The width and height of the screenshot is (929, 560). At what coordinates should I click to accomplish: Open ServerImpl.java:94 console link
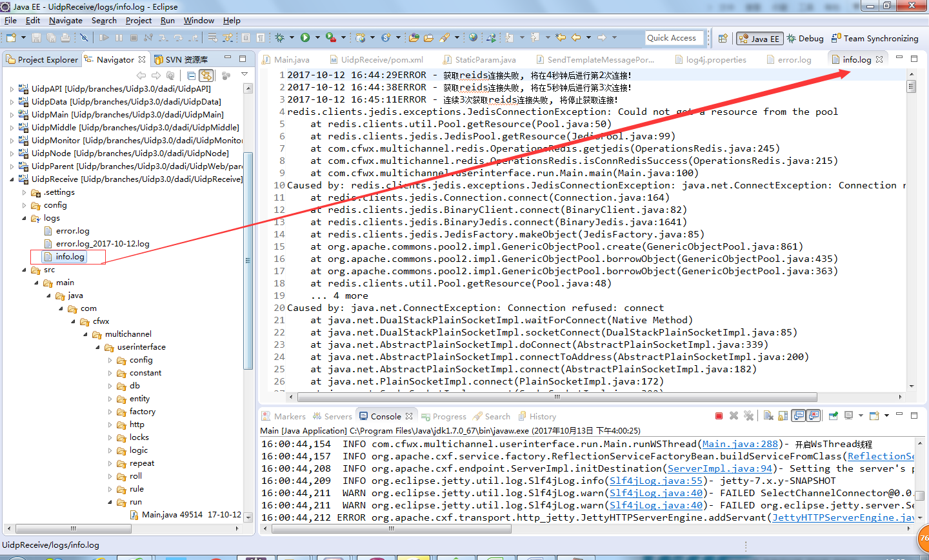[720, 468]
